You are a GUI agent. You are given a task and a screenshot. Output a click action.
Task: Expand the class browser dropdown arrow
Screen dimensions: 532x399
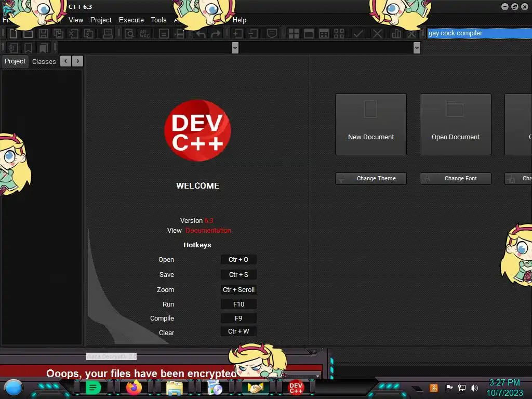[x=235, y=48]
